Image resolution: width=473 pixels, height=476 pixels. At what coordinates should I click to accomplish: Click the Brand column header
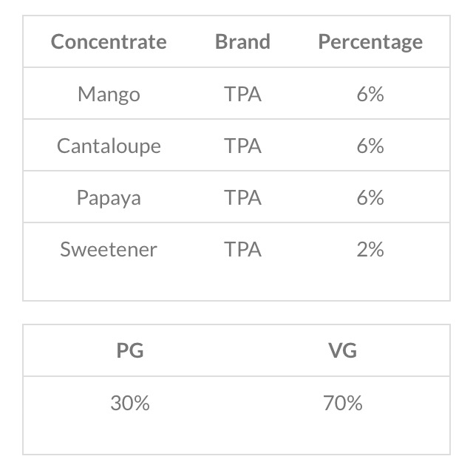click(x=242, y=41)
